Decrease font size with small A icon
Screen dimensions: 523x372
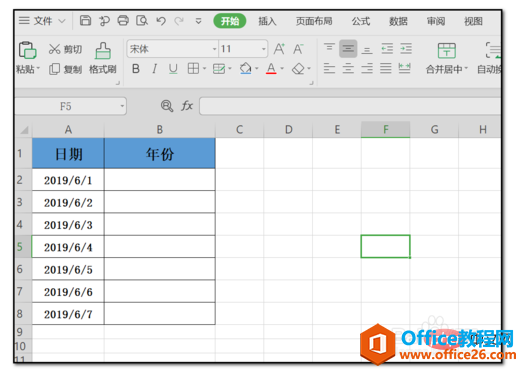tap(298, 49)
